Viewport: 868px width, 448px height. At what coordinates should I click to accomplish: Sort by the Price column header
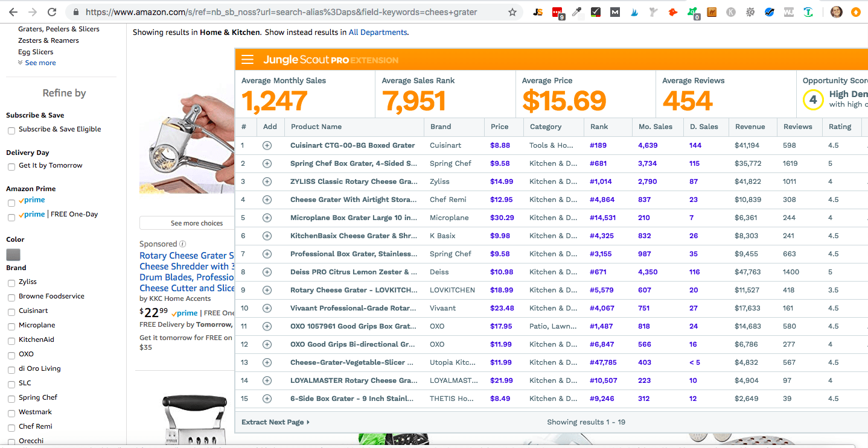(499, 127)
